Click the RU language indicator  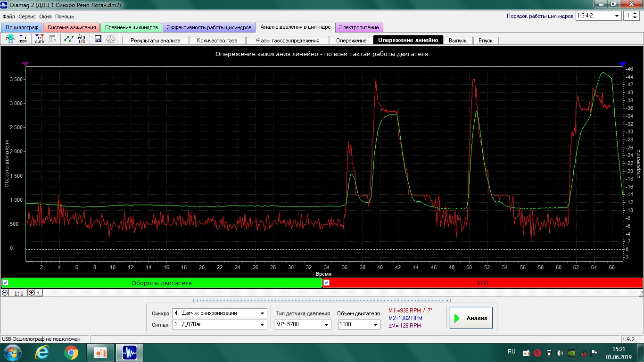click(x=512, y=352)
